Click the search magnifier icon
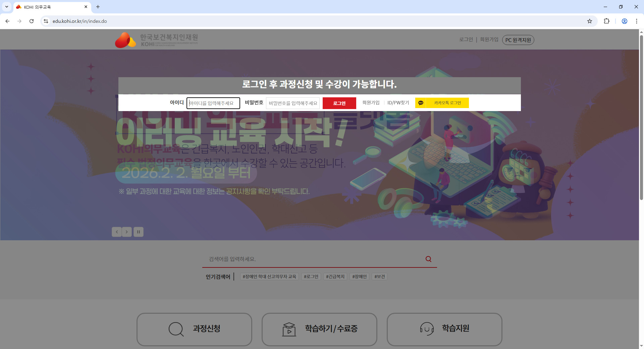The image size is (644, 349). (x=428, y=259)
